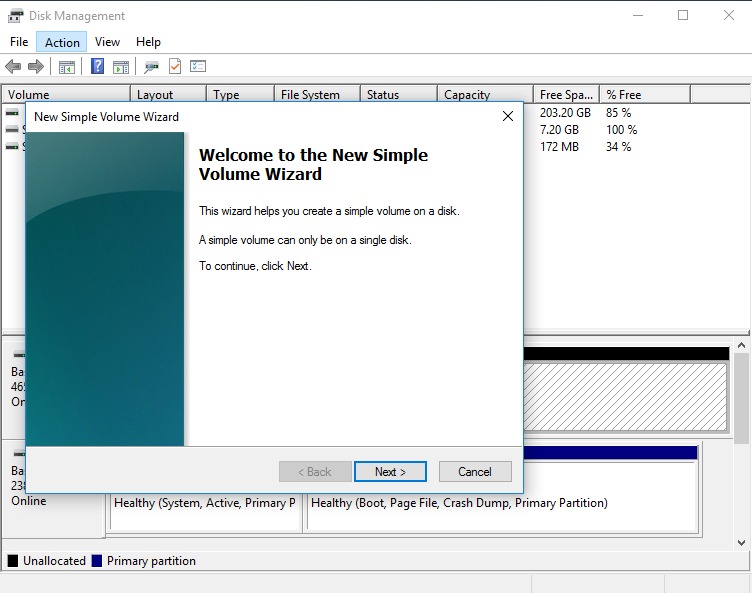
Task: Cancel the New Simple Volume Wizard
Action: click(x=475, y=472)
